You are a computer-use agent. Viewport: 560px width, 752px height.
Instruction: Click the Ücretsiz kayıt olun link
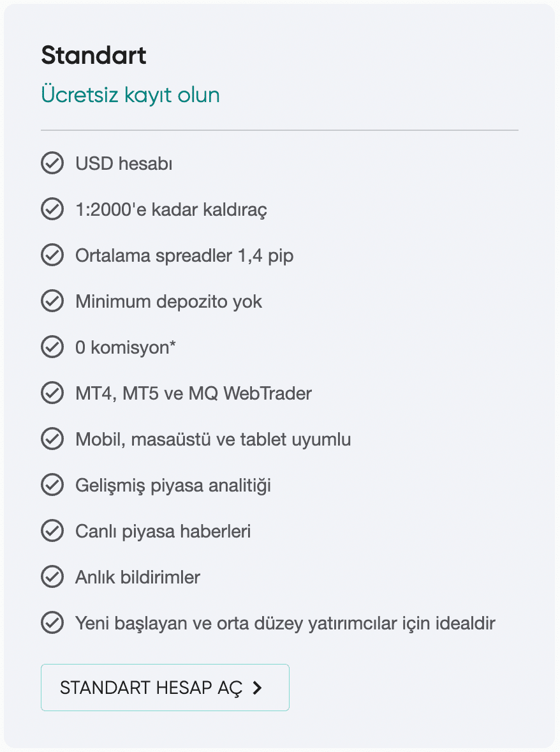click(x=130, y=95)
